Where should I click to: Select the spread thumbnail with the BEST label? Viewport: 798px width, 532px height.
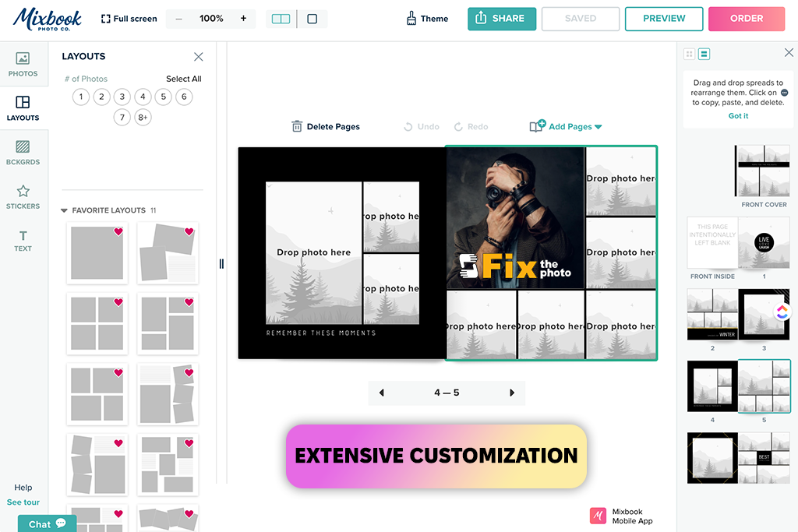click(738, 458)
